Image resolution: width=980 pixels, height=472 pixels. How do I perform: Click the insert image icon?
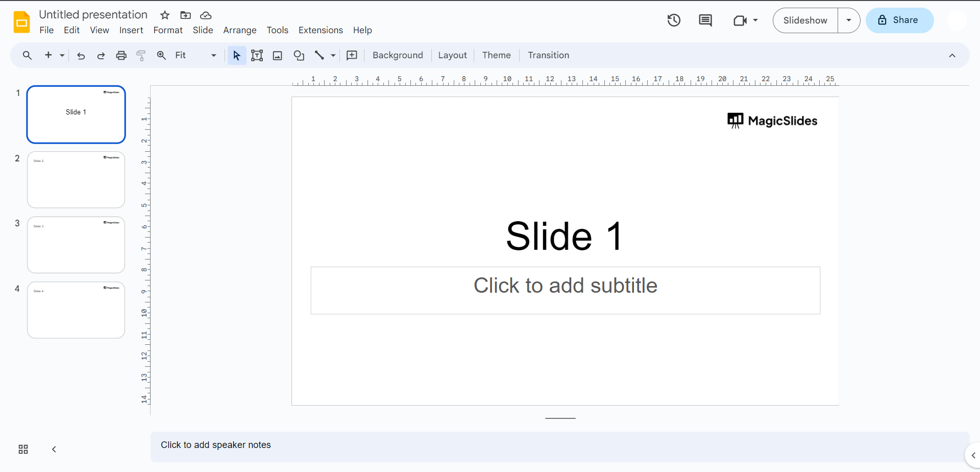tap(278, 56)
